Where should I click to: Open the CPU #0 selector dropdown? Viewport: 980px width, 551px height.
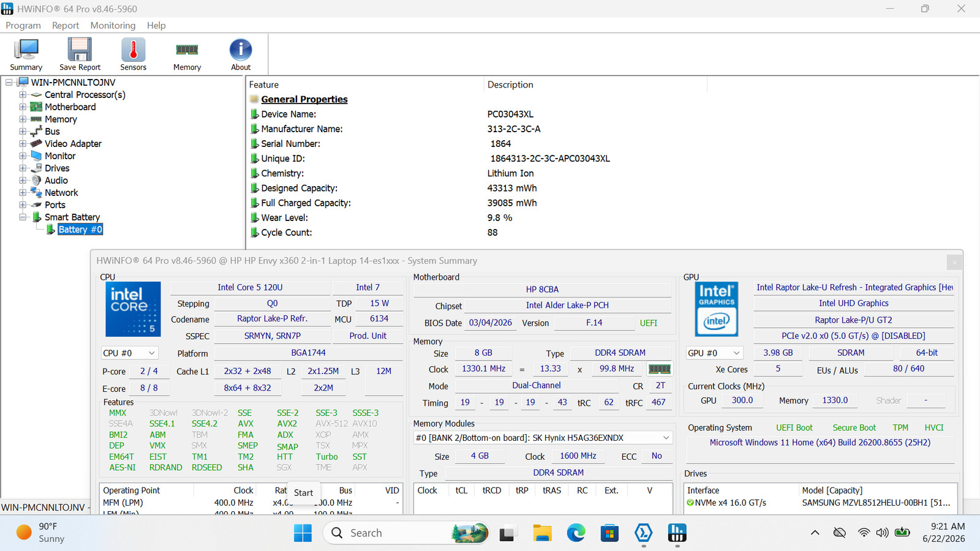(129, 353)
